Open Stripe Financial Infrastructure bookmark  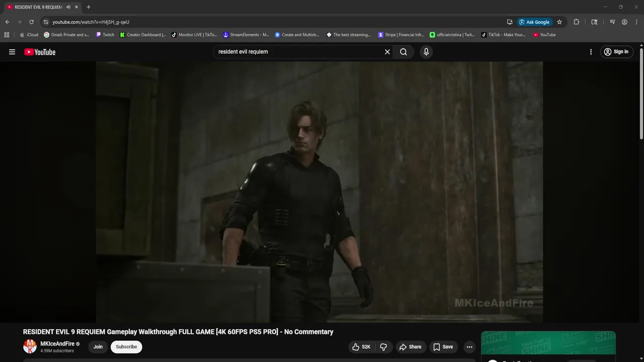pyautogui.click(x=401, y=35)
